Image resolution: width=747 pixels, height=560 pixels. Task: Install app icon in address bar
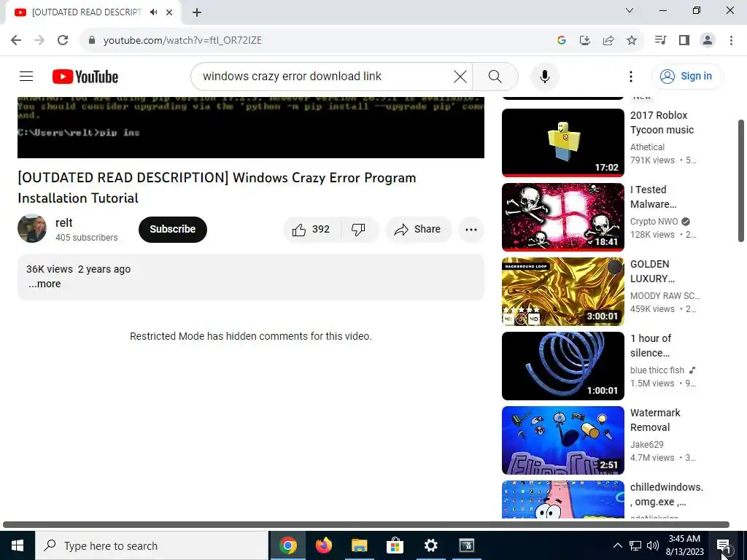[585, 40]
